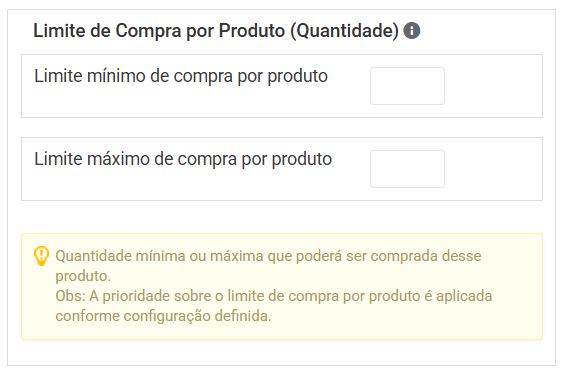Image resolution: width=570 pixels, height=377 pixels.
Task: Click the 'Limite máximo de compra por produto' label
Action: click(183, 159)
